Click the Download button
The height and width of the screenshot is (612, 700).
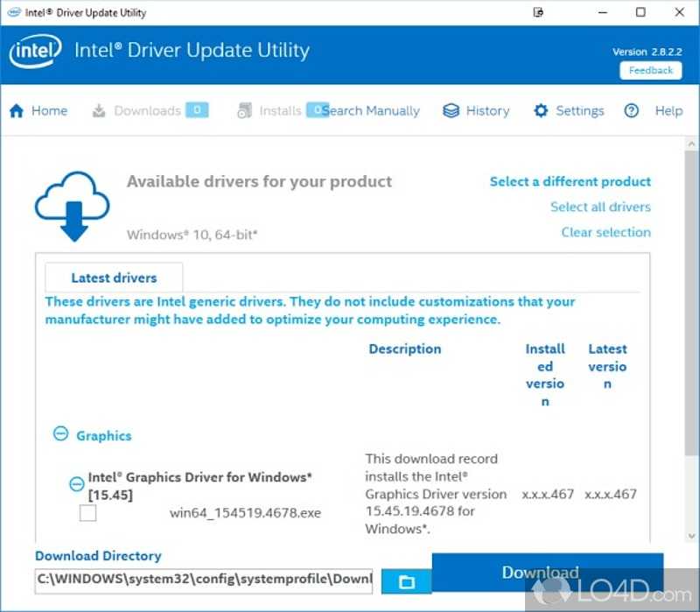click(x=548, y=573)
